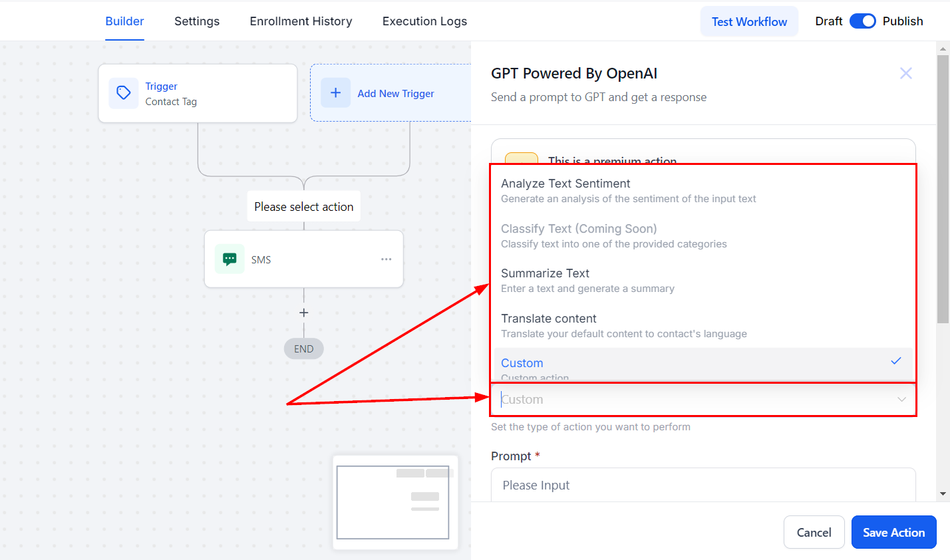Click the scrollbar down arrow
The height and width of the screenshot is (560, 950).
pos(943,494)
